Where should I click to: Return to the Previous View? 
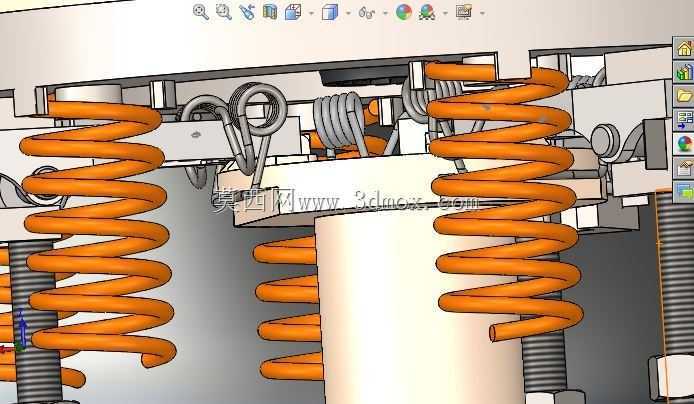coord(247,12)
